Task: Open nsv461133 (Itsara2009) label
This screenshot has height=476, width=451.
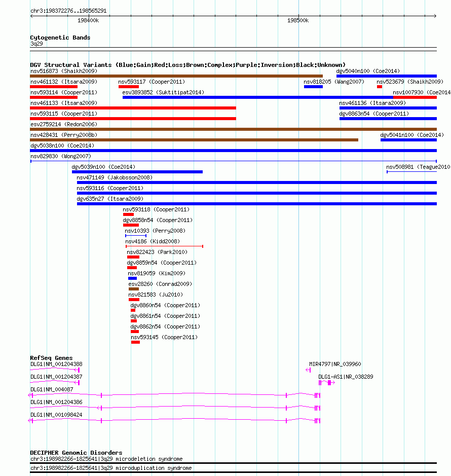Action: point(64,103)
